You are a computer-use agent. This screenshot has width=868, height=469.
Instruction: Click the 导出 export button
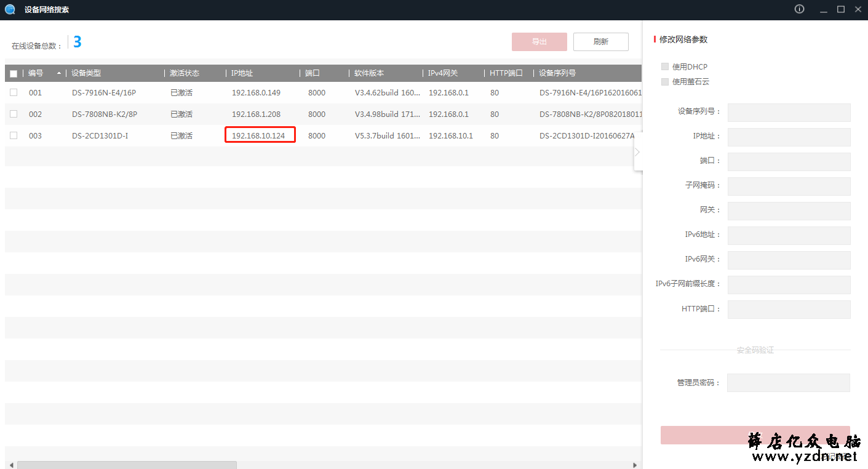pos(540,42)
